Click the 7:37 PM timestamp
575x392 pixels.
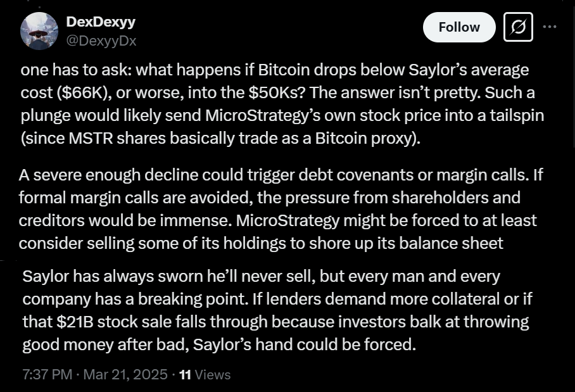click(47, 374)
